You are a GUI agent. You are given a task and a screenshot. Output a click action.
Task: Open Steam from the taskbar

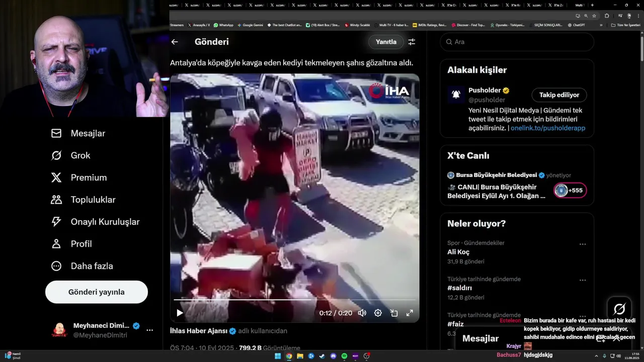tap(322, 356)
